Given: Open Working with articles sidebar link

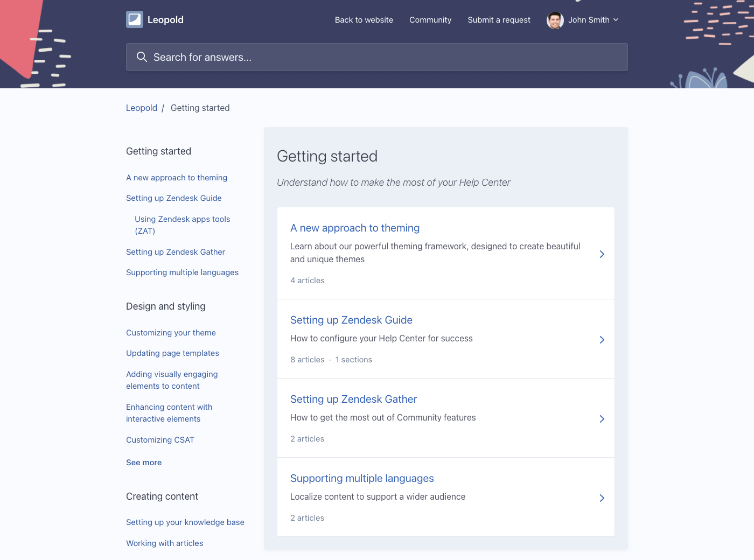Looking at the screenshot, I should [x=164, y=543].
